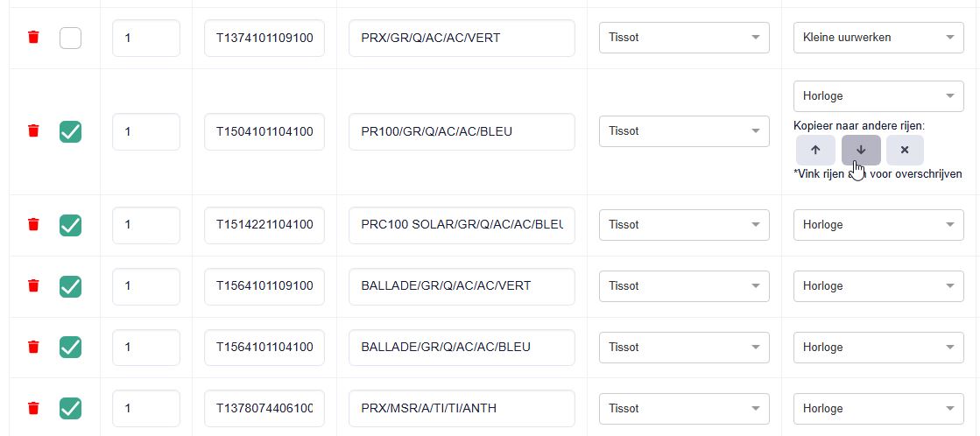The height and width of the screenshot is (436, 980).
Task: Uncheck the PR100/GR/Q/AC/AC/BLEU row checkbox
Action: click(70, 132)
